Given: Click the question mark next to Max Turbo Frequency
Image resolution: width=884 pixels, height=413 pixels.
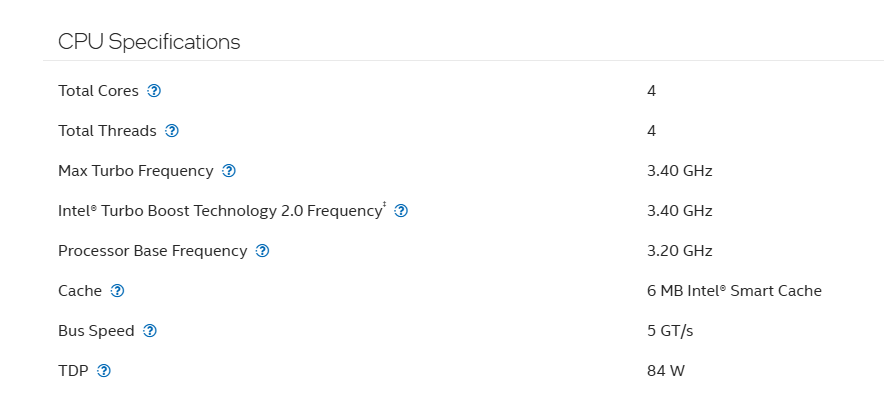Looking at the screenshot, I should point(229,171).
